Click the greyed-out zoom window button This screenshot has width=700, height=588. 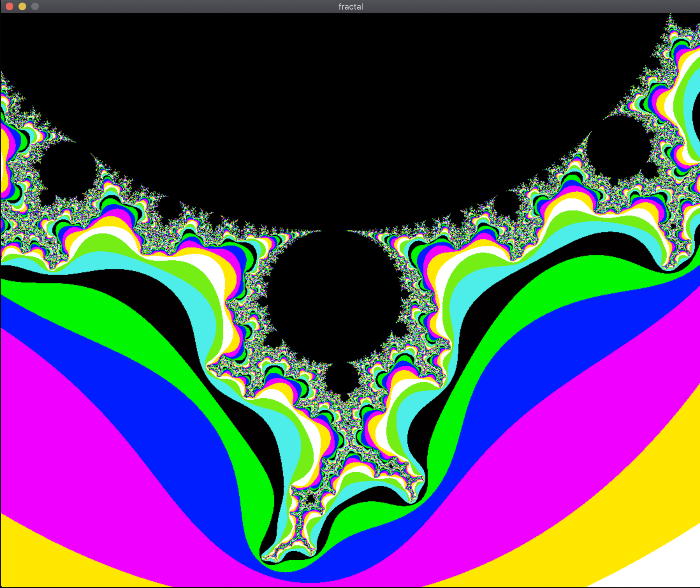[x=35, y=6]
